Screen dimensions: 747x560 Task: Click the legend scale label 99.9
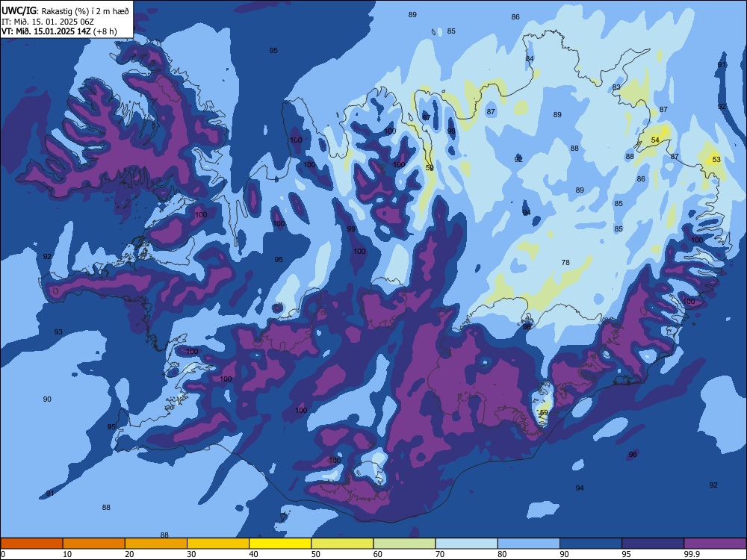[692, 554]
